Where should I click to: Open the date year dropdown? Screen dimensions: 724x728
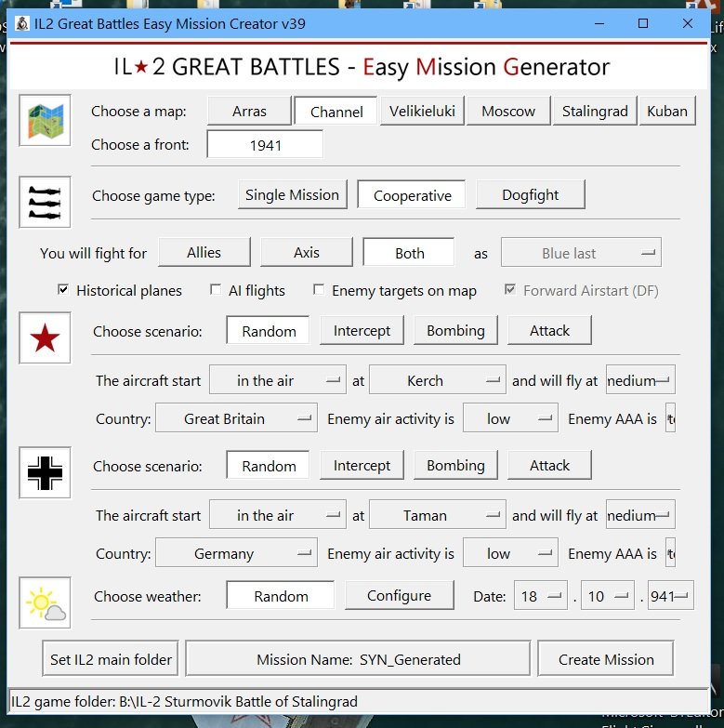[671, 595]
